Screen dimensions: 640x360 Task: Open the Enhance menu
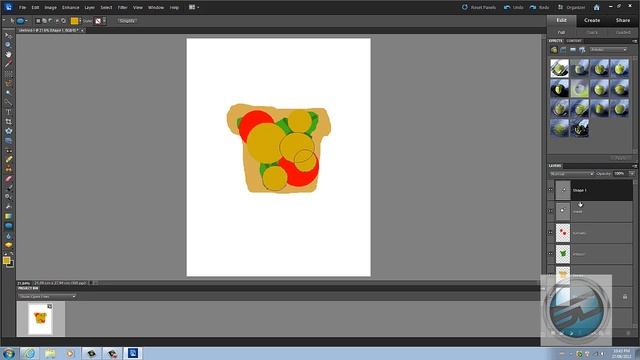[70, 7]
